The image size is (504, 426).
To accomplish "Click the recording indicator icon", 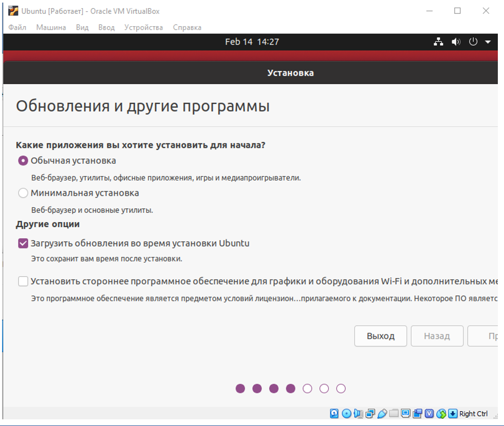I will click(x=418, y=414).
